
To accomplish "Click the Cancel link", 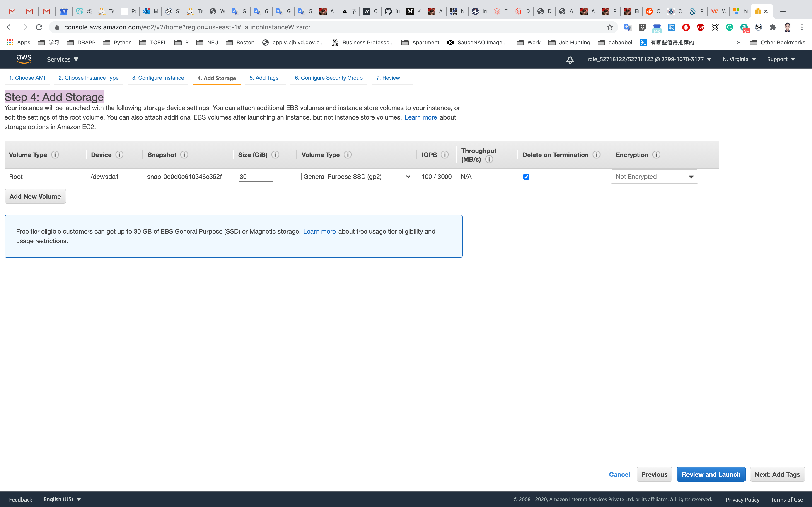I will [619, 474].
